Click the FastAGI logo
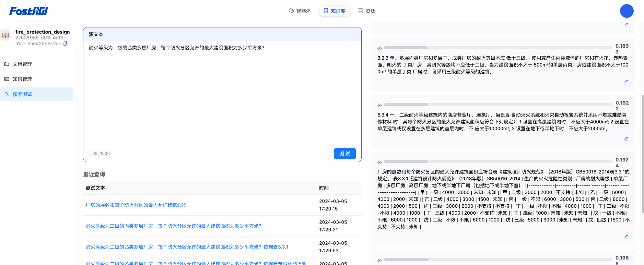The image size is (644, 265). click(x=28, y=11)
